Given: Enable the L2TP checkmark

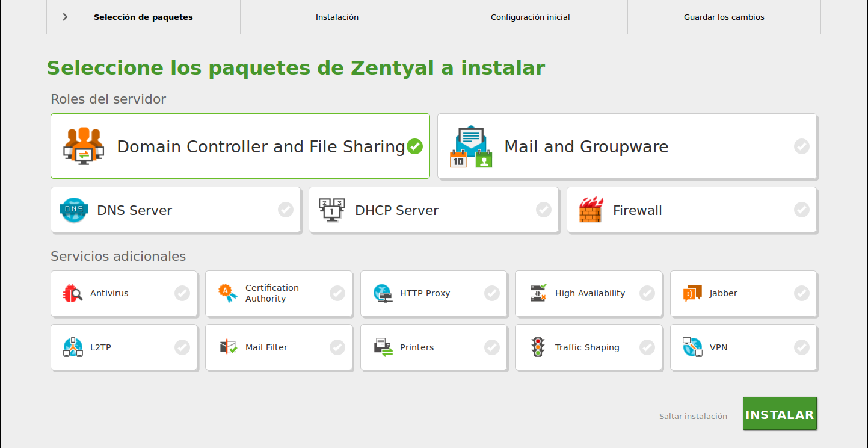Looking at the screenshot, I should (182, 347).
